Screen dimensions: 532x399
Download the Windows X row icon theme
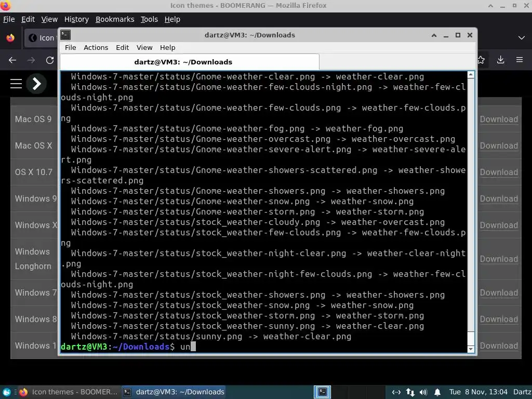[x=499, y=225]
